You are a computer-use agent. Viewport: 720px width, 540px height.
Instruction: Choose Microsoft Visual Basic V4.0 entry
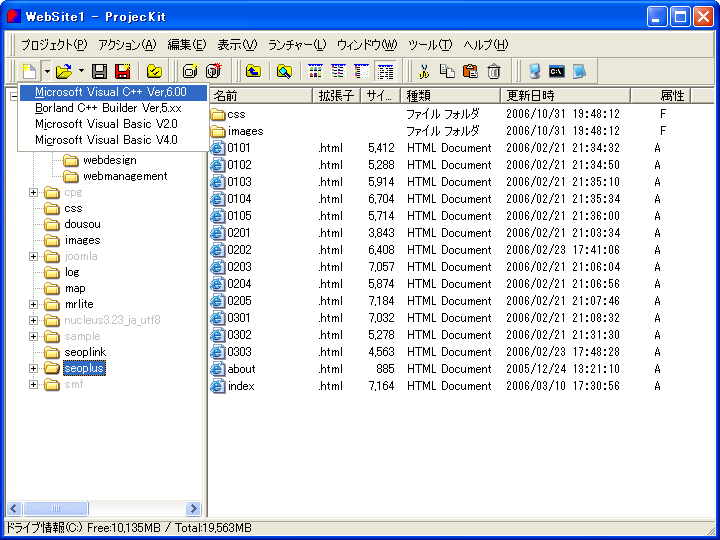113,140
